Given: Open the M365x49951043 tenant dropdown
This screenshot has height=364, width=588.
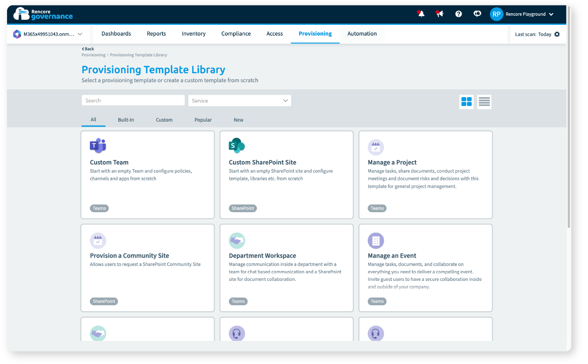Looking at the screenshot, I should coord(48,34).
